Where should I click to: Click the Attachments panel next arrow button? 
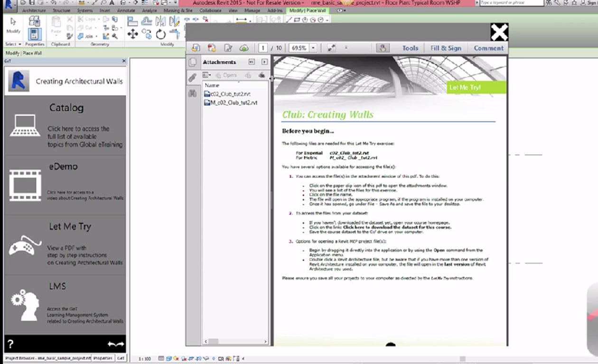tap(264, 62)
